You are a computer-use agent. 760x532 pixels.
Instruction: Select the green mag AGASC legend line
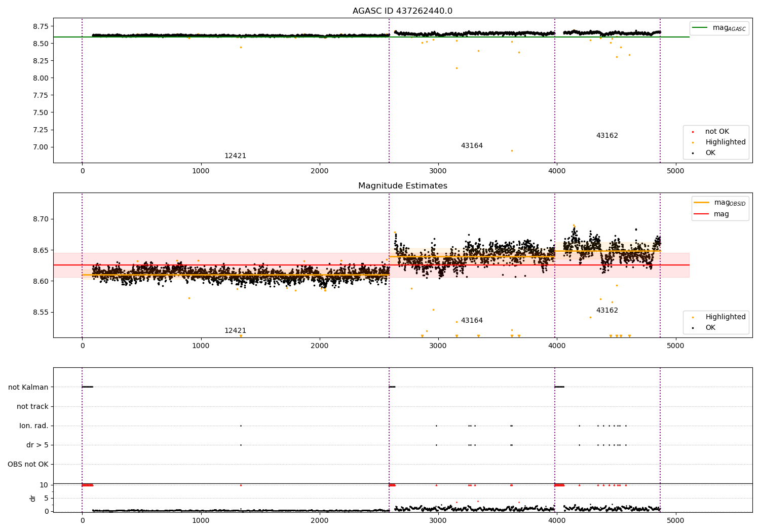tap(700, 28)
